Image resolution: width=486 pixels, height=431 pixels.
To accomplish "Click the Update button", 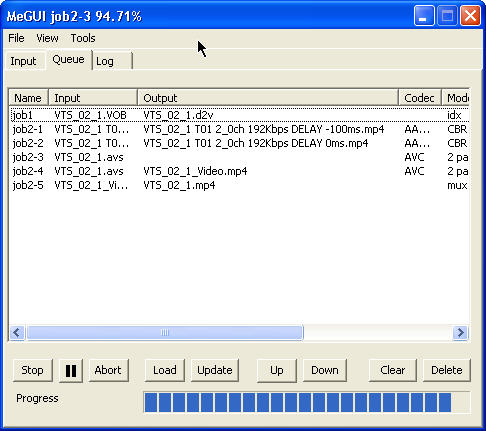I will tap(215, 370).
